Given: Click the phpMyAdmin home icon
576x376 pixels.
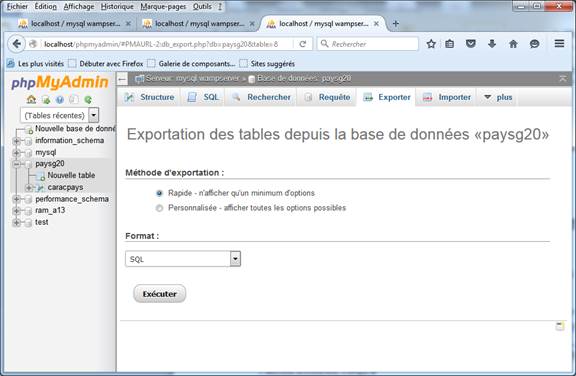Looking at the screenshot, I should [31, 99].
